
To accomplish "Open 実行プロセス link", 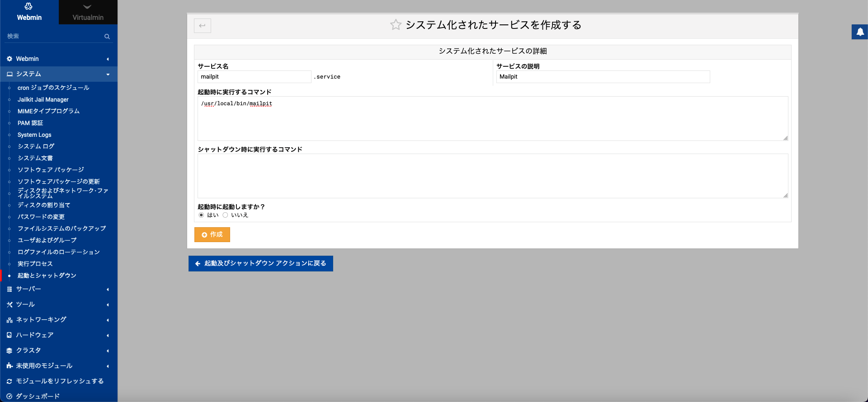I will point(35,264).
